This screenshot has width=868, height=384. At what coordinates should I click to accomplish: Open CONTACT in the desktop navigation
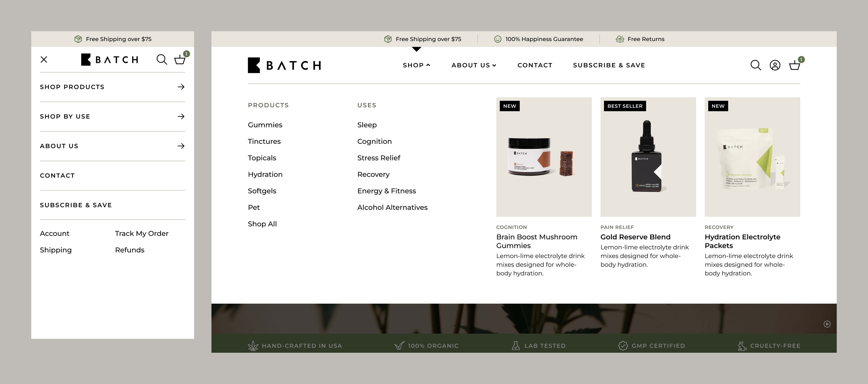(x=535, y=65)
